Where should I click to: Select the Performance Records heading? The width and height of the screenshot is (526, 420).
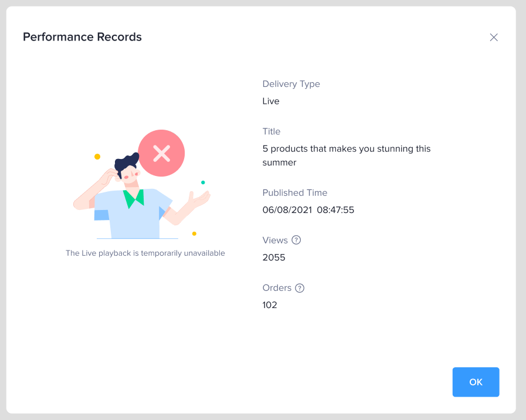coord(82,36)
